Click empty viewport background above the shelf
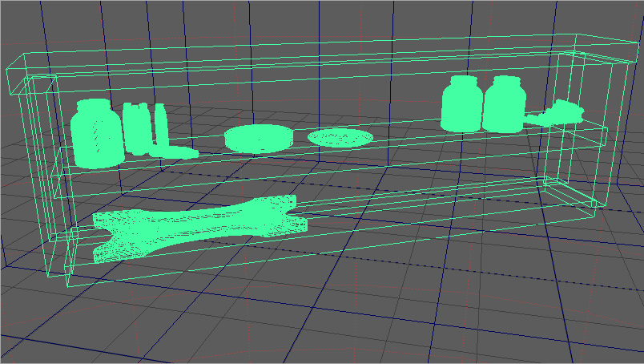The image size is (644, 364). click(x=240, y=20)
